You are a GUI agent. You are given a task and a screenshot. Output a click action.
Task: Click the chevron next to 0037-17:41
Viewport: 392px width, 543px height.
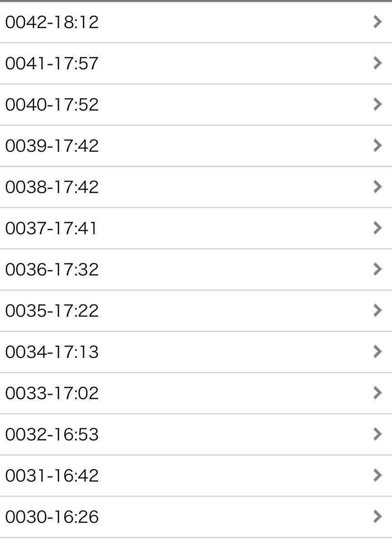[378, 228]
